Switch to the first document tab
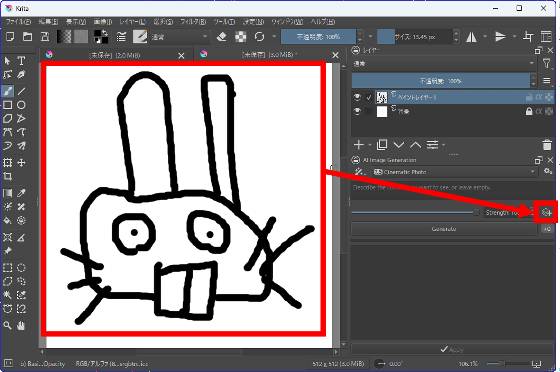The image size is (560, 372). [x=117, y=55]
